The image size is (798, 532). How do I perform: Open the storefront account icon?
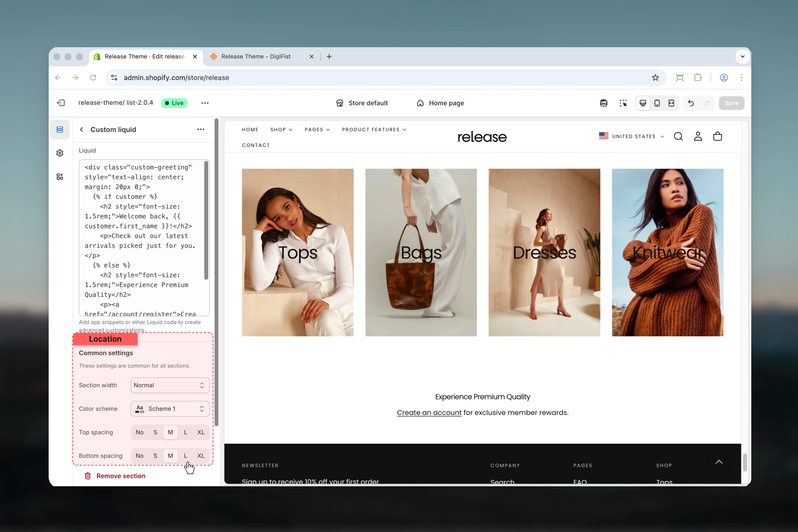tap(698, 136)
